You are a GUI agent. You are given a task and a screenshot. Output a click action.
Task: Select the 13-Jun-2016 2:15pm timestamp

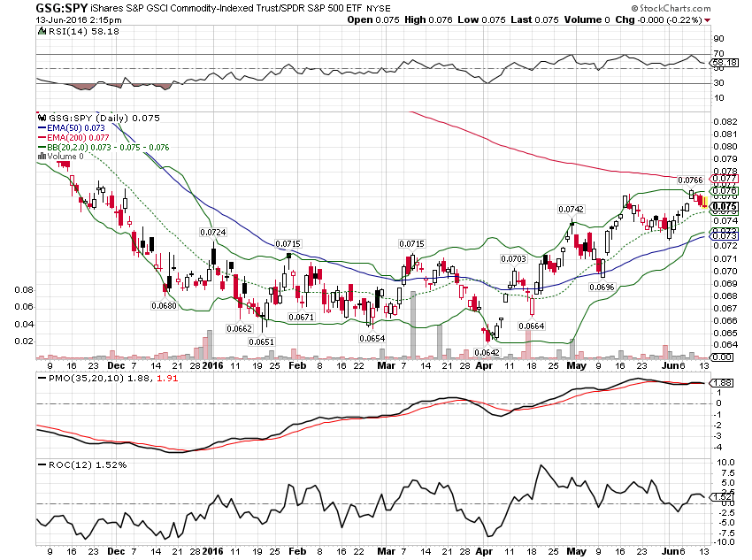79,20
